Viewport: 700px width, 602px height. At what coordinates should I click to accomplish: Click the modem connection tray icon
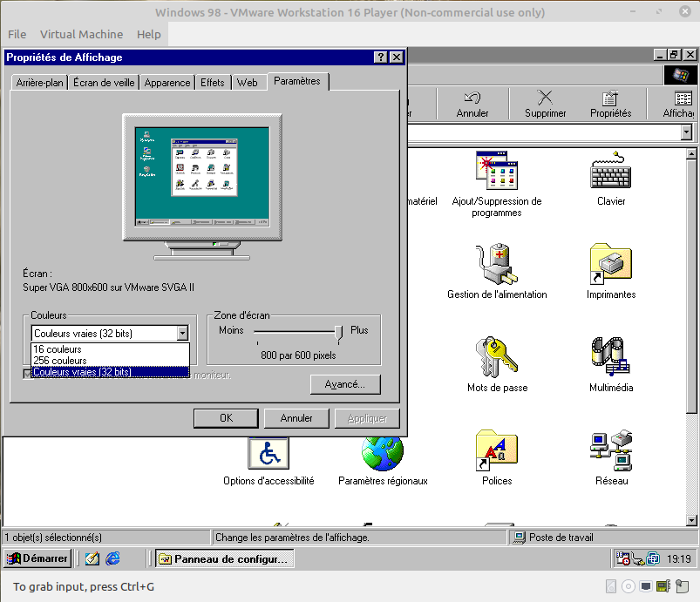638,558
